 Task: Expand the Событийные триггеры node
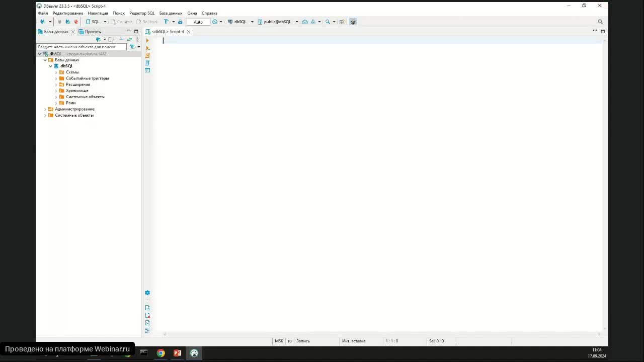(56, 78)
